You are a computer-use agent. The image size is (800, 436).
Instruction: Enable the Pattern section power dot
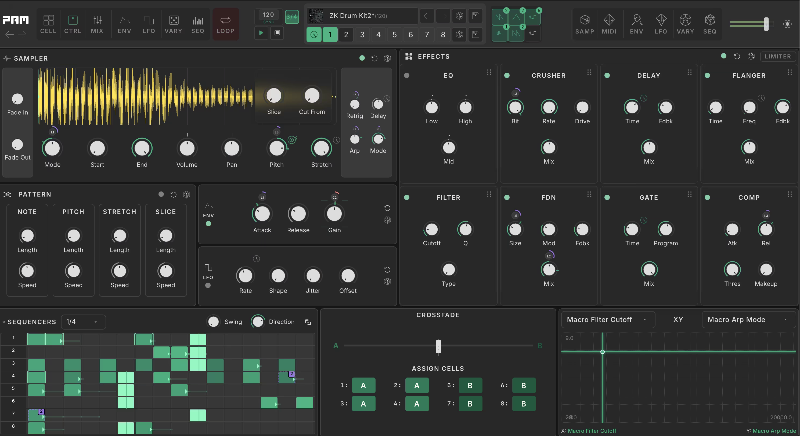tap(160, 194)
